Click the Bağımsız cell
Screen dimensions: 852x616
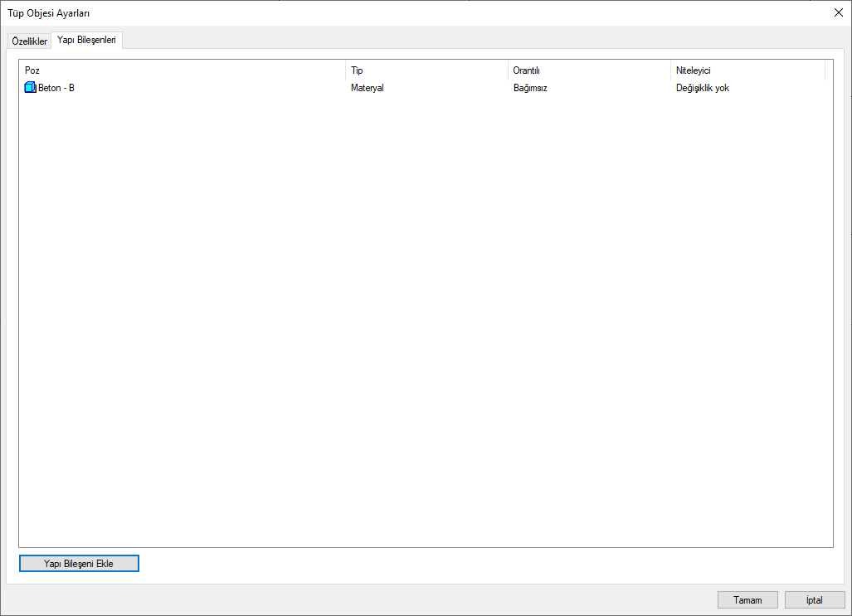pyautogui.click(x=530, y=87)
